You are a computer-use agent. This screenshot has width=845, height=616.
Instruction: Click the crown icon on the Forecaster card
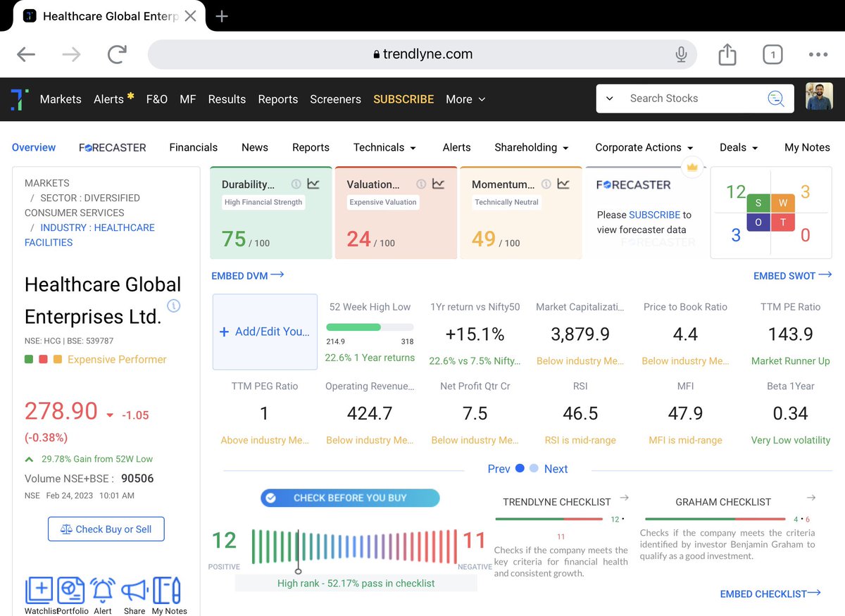pyautogui.click(x=692, y=167)
